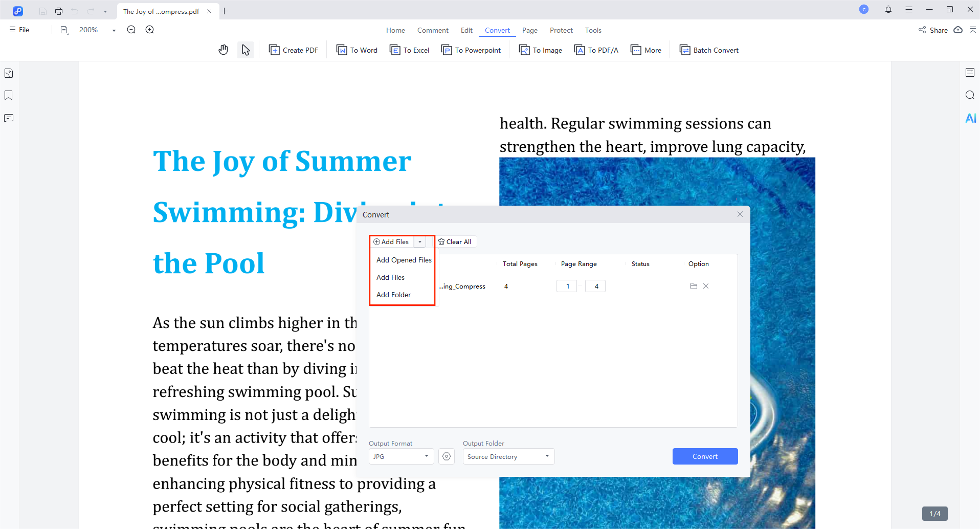Click the Convert button
Viewport: 980px width, 529px height.
[x=705, y=456]
